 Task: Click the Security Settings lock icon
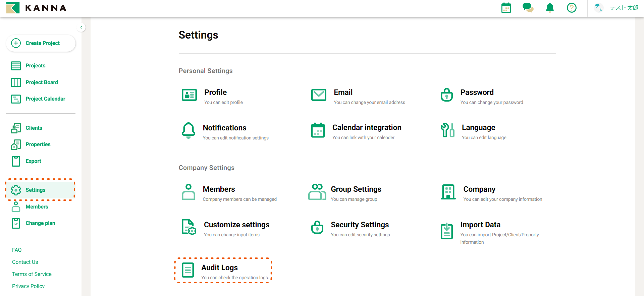point(317,228)
